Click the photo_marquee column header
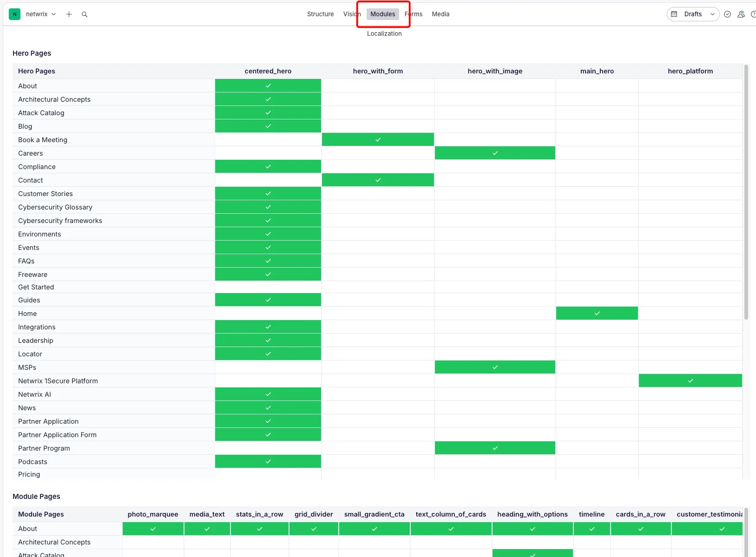The image size is (756, 557). [x=153, y=514]
